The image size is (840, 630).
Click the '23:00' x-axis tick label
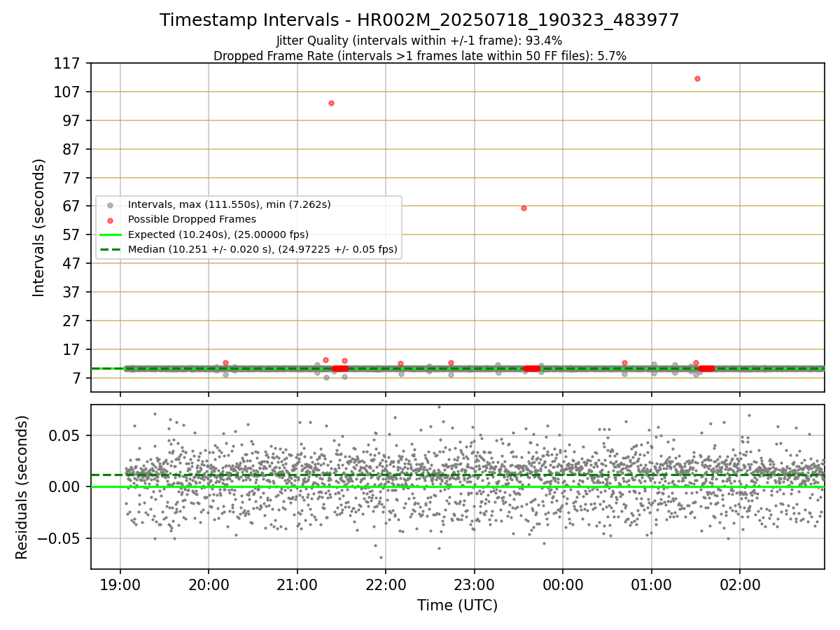pyautogui.click(x=475, y=584)
